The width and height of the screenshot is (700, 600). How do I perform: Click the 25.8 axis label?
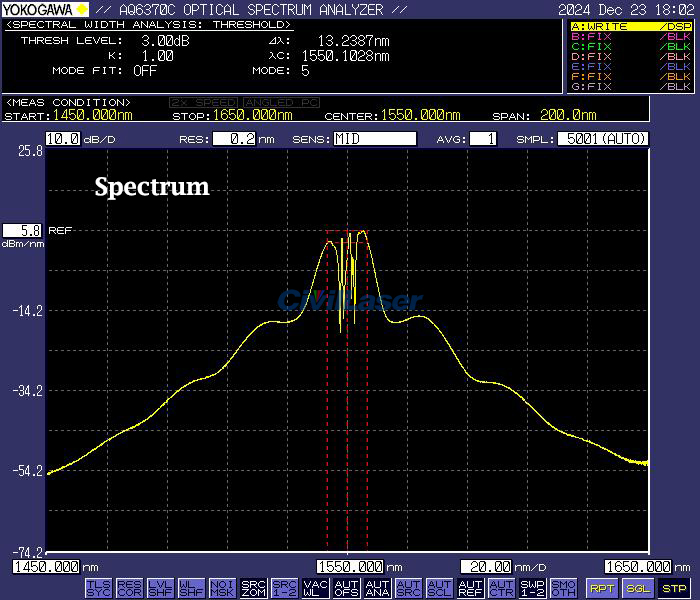[30, 151]
